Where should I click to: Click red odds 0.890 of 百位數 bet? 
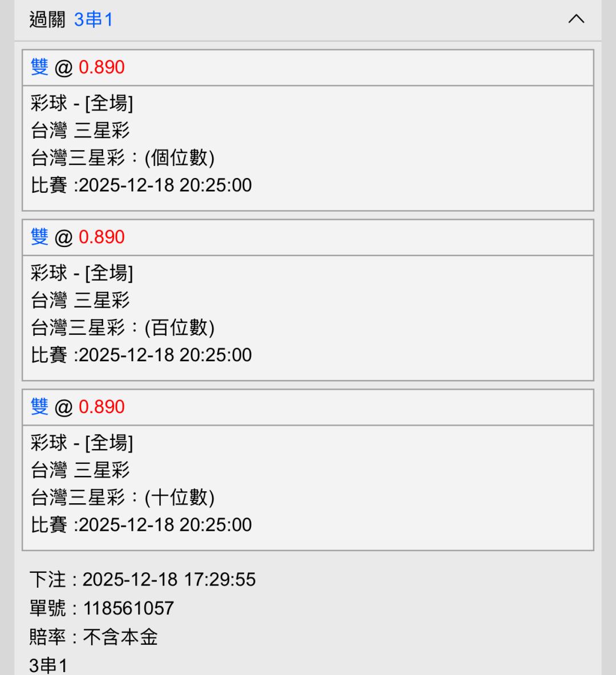102,237
